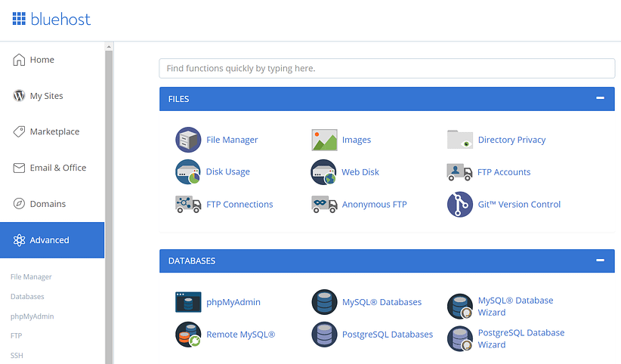Screen dimensions: 621x364
Task: Click the FTP Accounts truck icon
Action: tap(459, 172)
